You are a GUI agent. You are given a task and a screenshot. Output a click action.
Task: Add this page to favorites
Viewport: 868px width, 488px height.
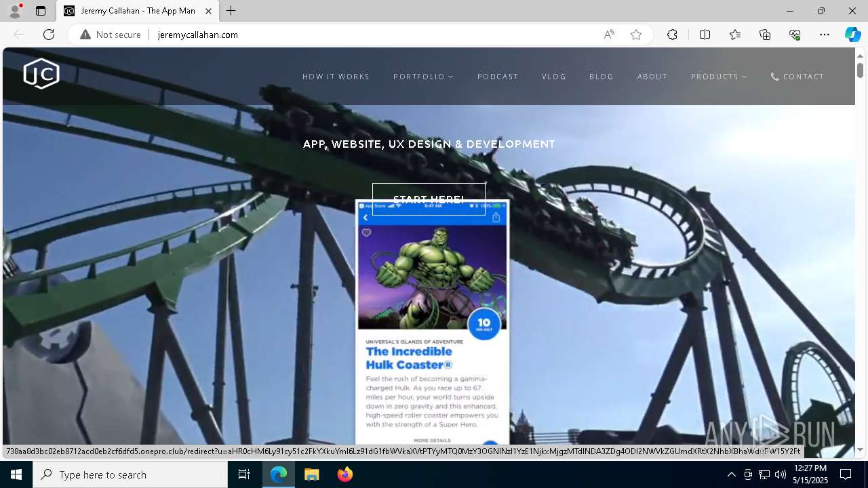pyautogui.click(x=636, y=35)
